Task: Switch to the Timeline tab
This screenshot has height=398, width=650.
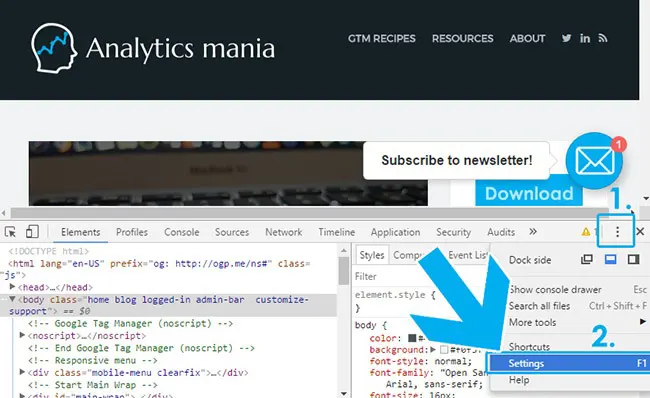Action: point(337,232)
